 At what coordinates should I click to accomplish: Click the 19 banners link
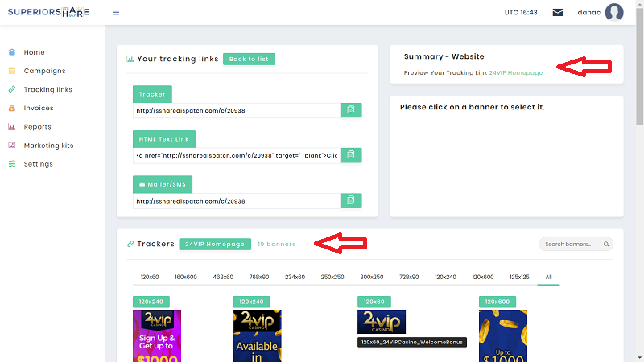pyautogui.click(x=276, y=244)
